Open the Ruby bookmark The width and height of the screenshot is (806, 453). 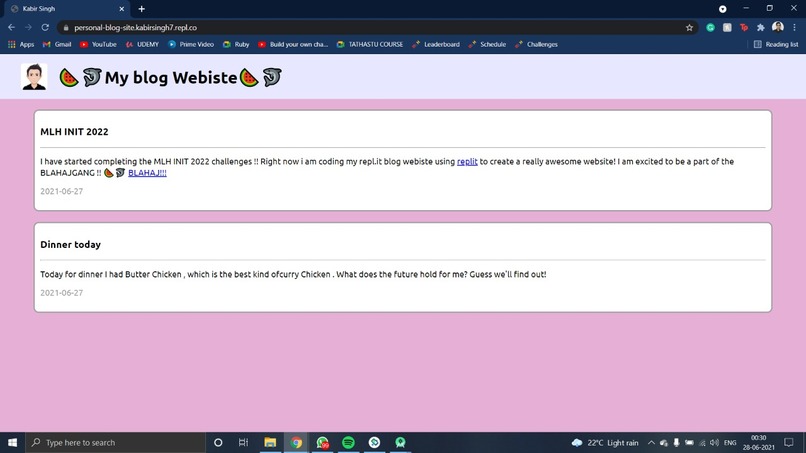click(236, 45)
